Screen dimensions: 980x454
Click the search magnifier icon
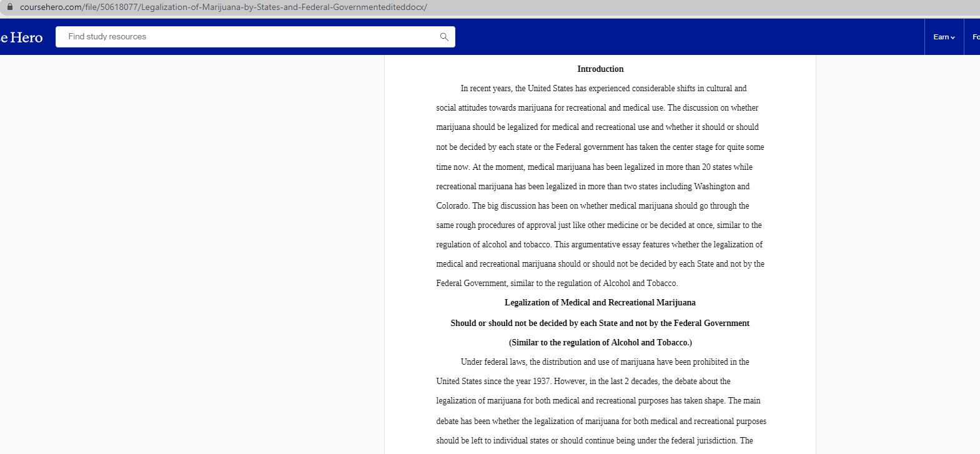pos(444,37)
